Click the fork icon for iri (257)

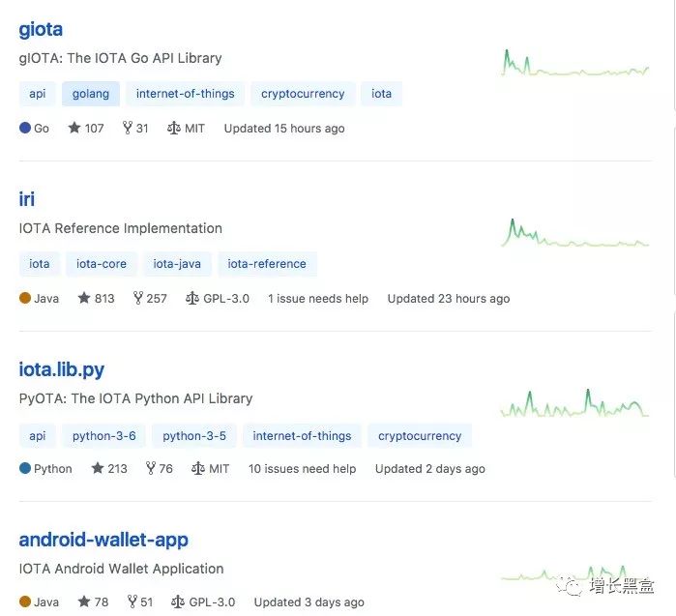click(138, 298)
